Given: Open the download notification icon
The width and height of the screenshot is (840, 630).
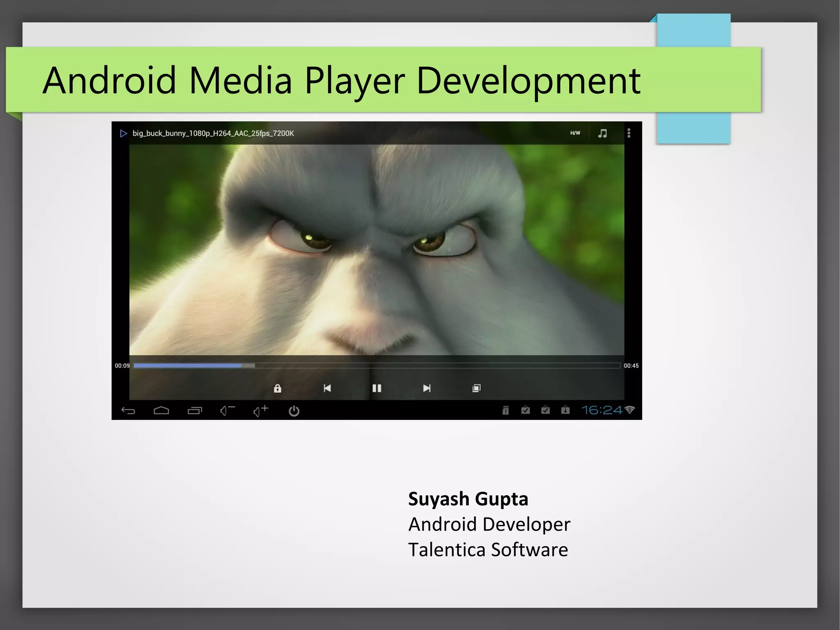Looking at the screenshot, I should coord(565,410).
